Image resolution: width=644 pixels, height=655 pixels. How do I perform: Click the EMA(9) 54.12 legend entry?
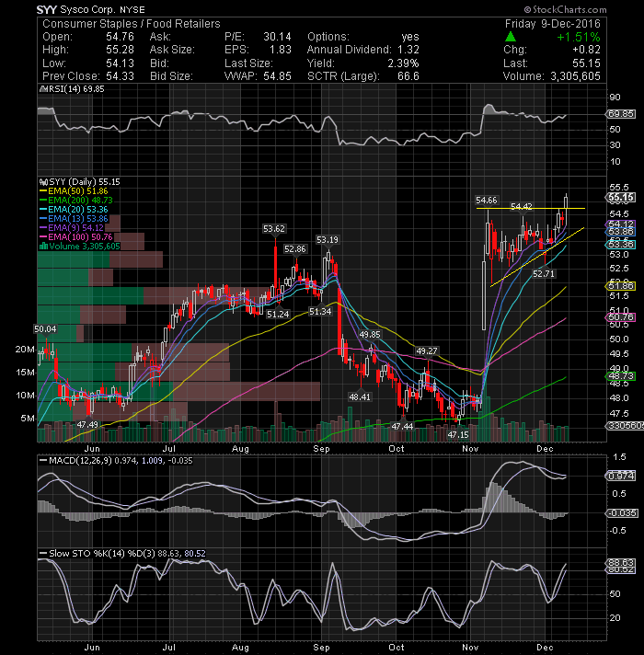72,227
